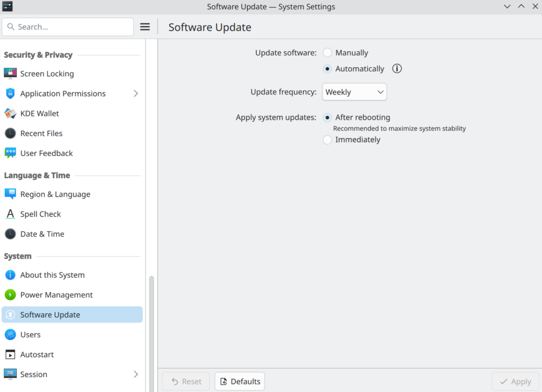The width and height of the screenshot is (542, 392).
Task: Close the System Settings window
Action: [x=535, y=6]
